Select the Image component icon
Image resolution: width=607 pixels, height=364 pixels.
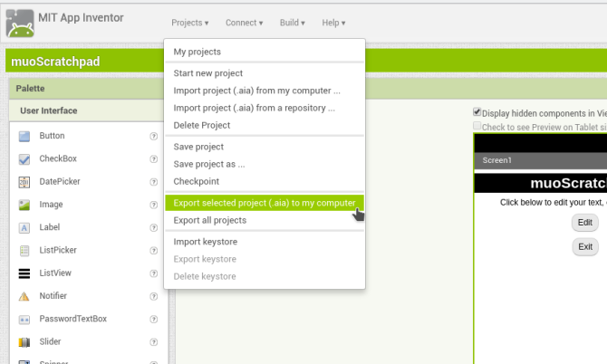click(24, 205)
